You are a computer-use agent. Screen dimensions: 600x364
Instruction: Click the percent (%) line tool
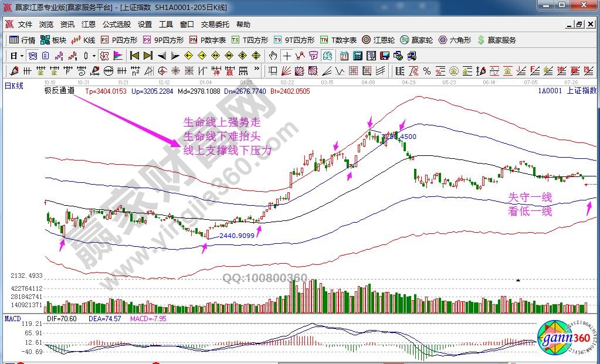[426, 71]
